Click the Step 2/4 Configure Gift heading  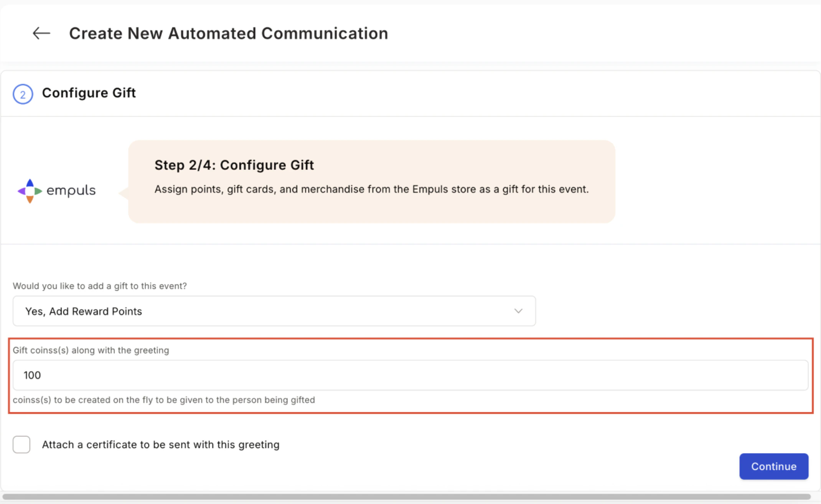click(234, 165)
